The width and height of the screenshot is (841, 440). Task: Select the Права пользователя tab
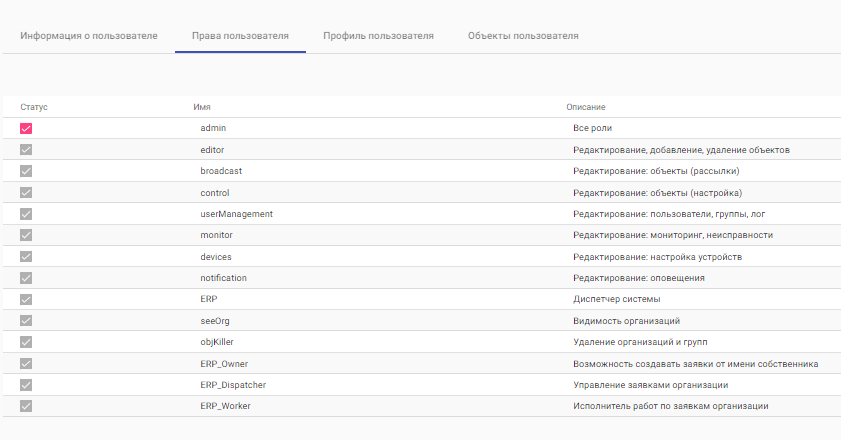[240, 36]
